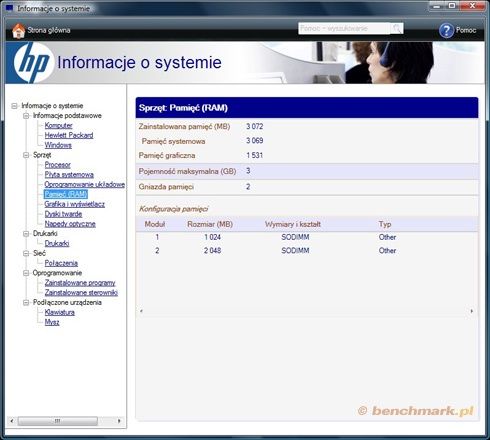Click the memory table right scroll arrow
Image resolution: width=490 pixels, height=440 pixels.
tap(471, 311)
